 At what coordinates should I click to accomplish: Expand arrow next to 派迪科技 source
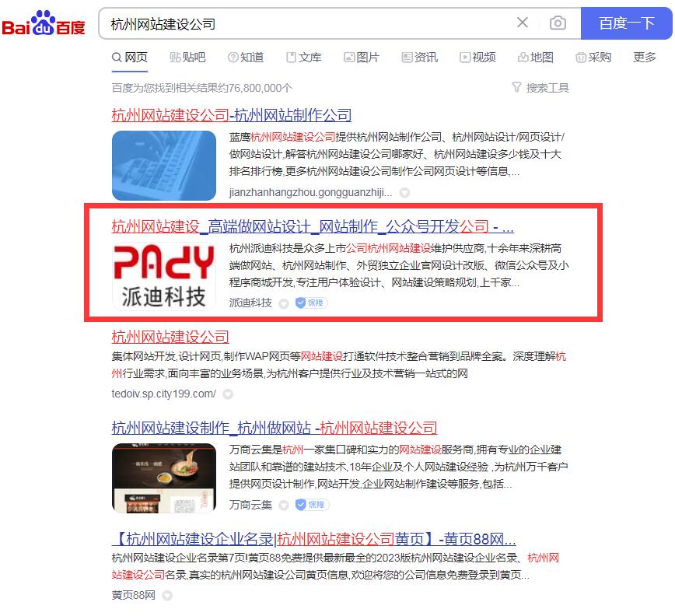click(x=283, y=303)
